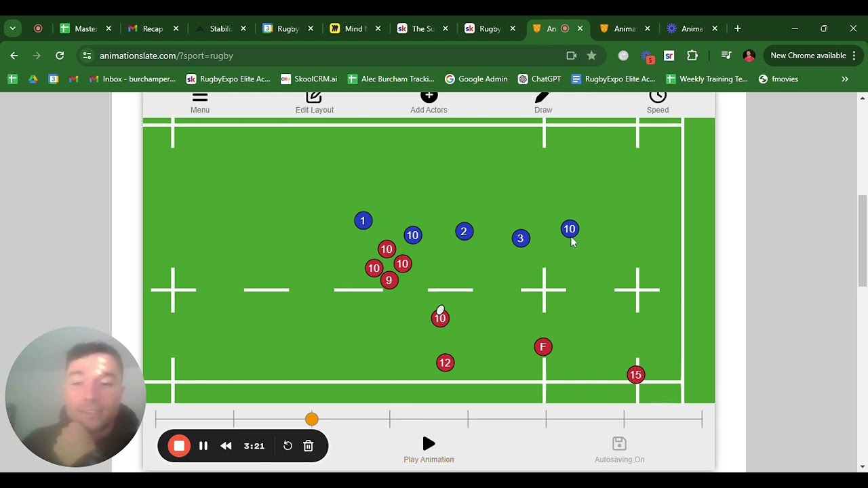Open the Menu hamburger button
Screen dimensions: 868x488
(199, 102)
